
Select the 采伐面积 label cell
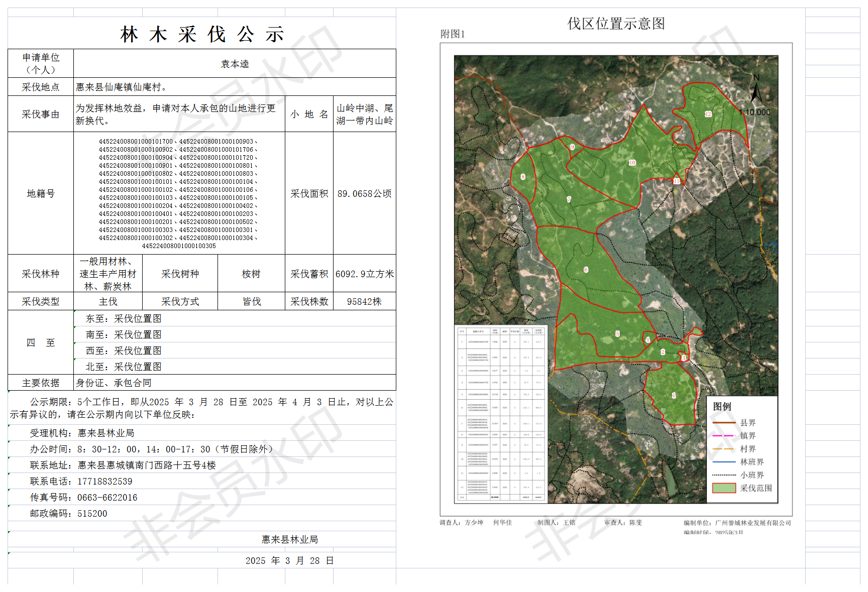(x=309, y=193)
